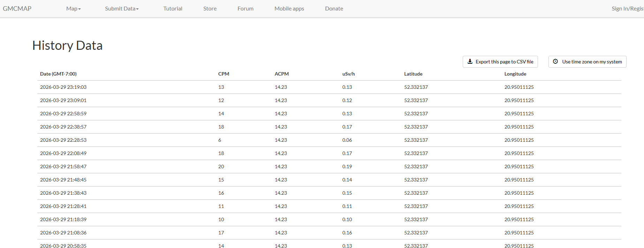Click the GMCMAP brand logo
This screenshot has height=248, width=644.
pyautogui.click(x=17, y=9)
